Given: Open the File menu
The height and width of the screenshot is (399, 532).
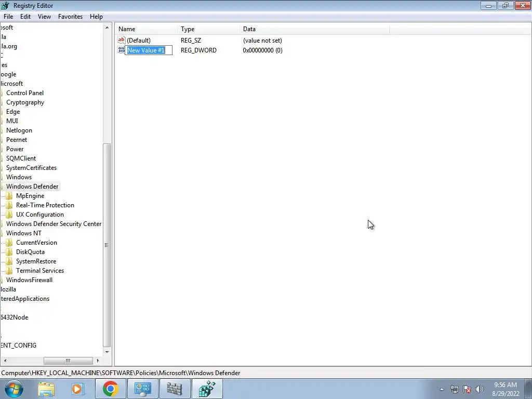Looking at the screenshot, I should pyautogui.click(x=8, y=17).
